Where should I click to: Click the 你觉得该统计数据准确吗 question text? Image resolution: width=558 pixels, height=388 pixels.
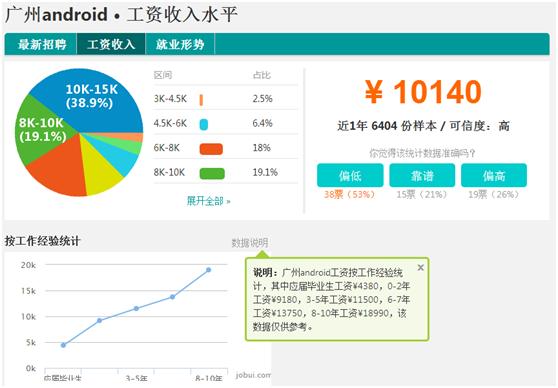422,153
